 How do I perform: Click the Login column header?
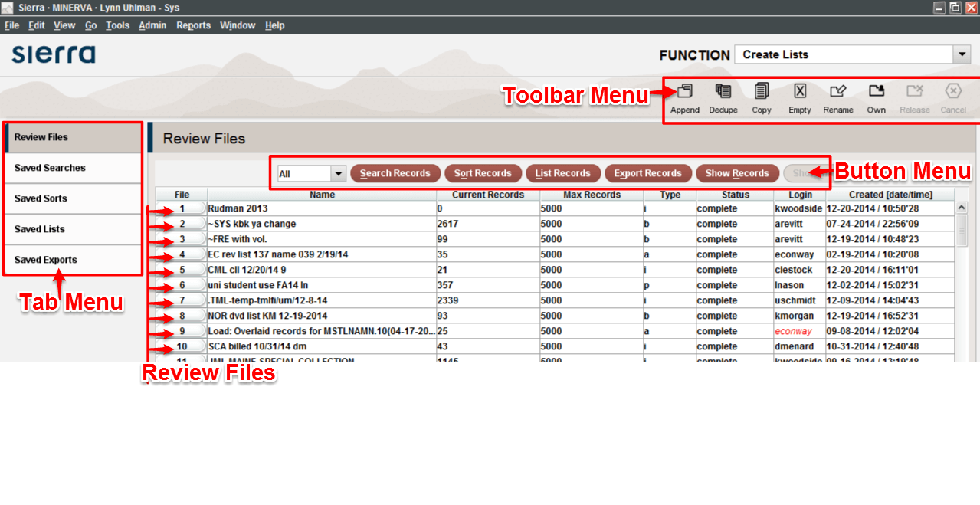coord(800,195)
